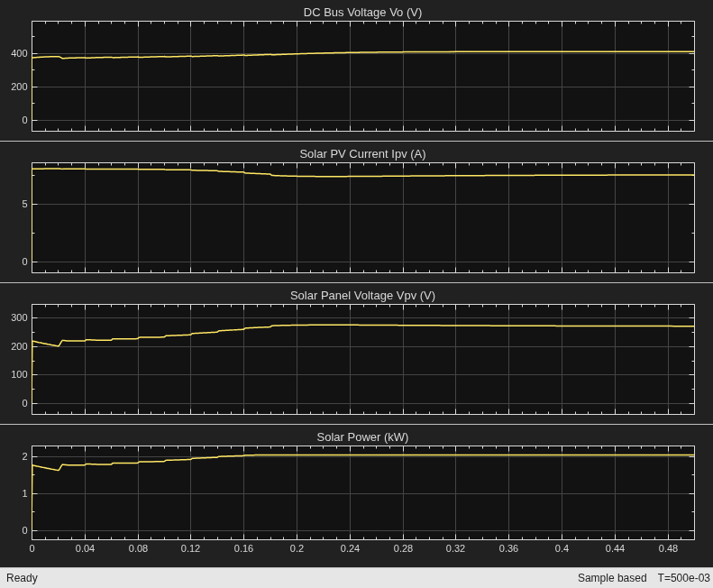Click the 0.4 tick on the time axis
Image resolution: width=713 pixels, height=588 pixels.
click(x=562, y=548)
